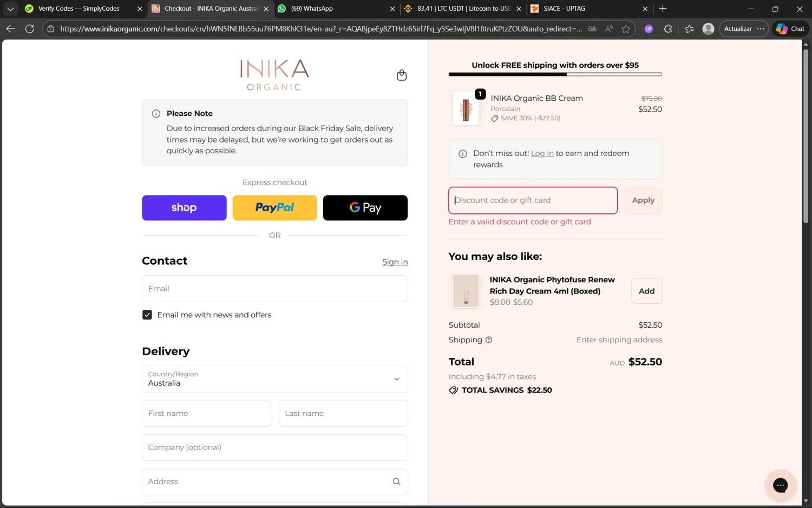This screenshot has height=508, width=812.
Task: Click the browser back arrow
Action: tap(10, 29)
